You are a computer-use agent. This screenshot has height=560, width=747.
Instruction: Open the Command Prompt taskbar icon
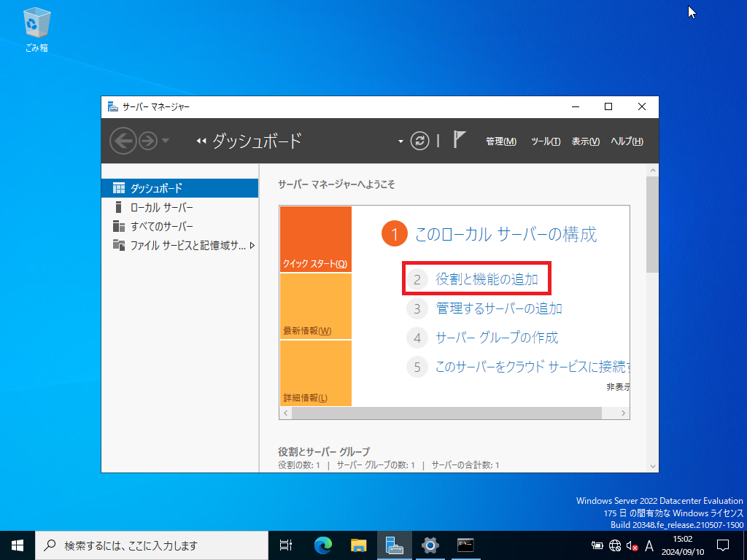coord(465,545)
